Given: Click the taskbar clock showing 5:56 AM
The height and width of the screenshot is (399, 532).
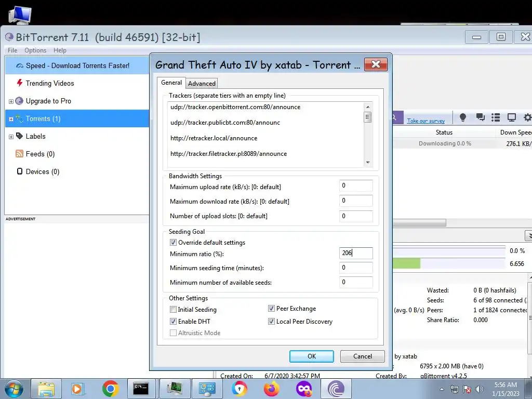Looking at the screenshot, I should 506,389.
